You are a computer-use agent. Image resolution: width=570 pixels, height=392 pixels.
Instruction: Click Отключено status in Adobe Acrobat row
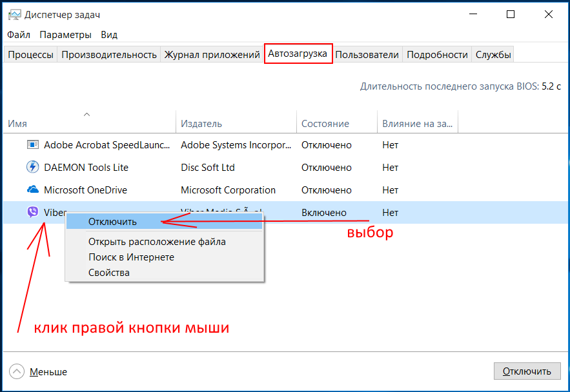point(327,145)
